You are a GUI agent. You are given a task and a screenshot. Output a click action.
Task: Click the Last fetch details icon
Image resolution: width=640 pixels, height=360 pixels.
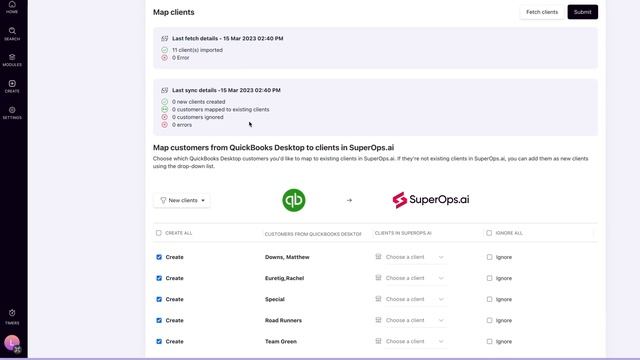tap(164, 38)
